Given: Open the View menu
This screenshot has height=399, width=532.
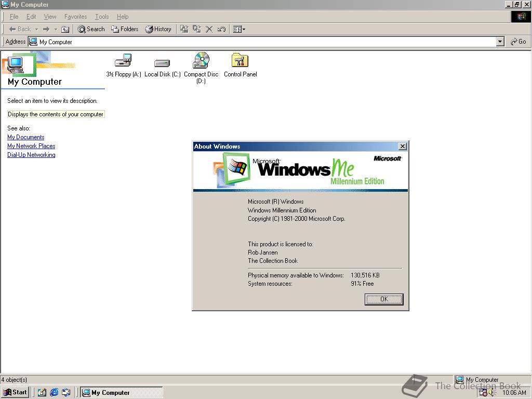Looking at the screenshot, I should pyautogui.click(x=50, y=17).
